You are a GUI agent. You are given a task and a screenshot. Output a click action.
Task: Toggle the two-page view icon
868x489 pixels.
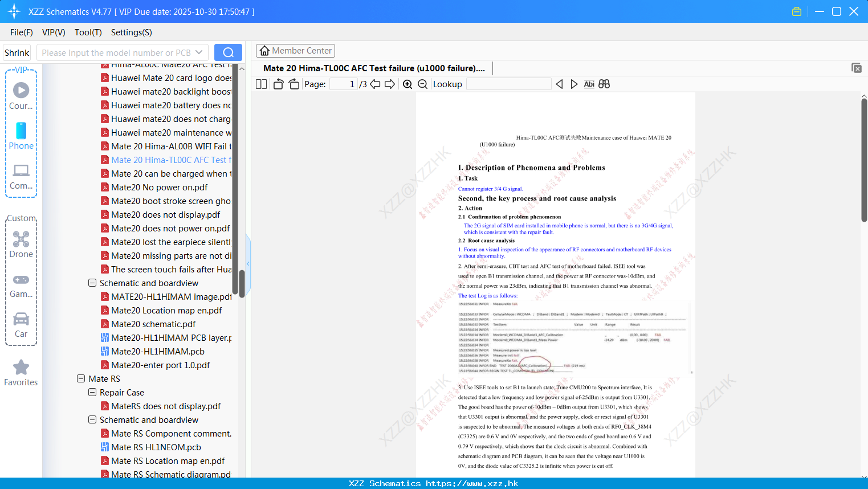click(261, 84)
